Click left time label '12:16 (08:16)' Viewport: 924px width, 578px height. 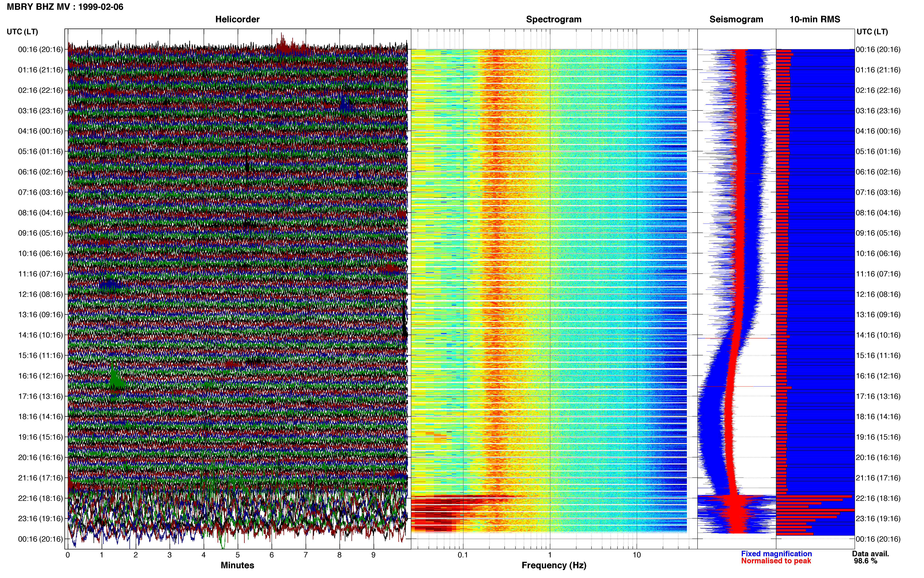click(x=41, y=294)
